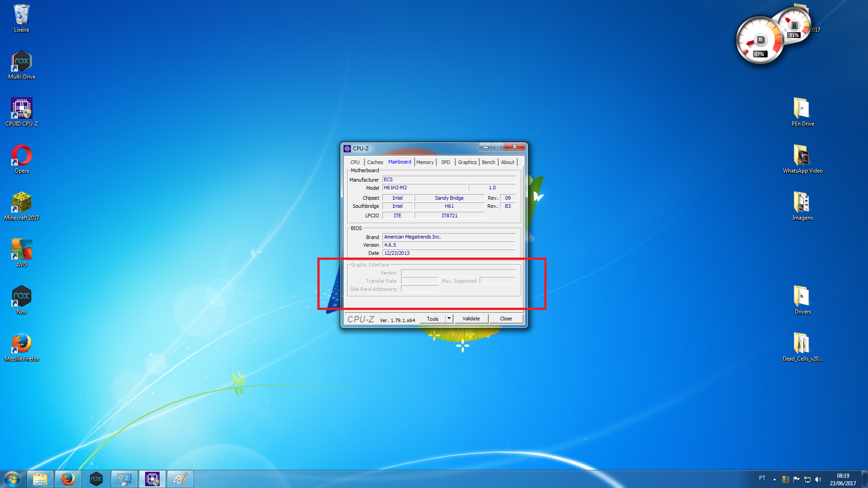The width and height of the screenshot is (868, 488).
Task: Click the Close button in CPU-Z
Action: 506,319
